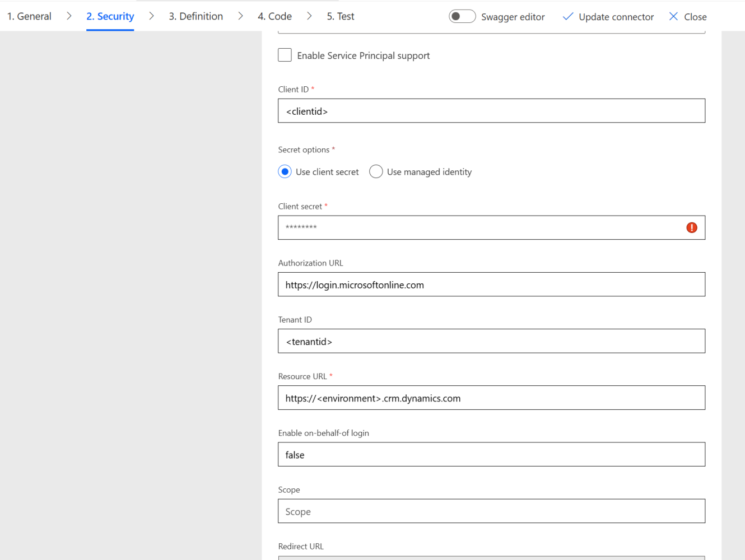Click chevron arrow after General step
This screenshot has width=745, height=560.
click(69, 16)
